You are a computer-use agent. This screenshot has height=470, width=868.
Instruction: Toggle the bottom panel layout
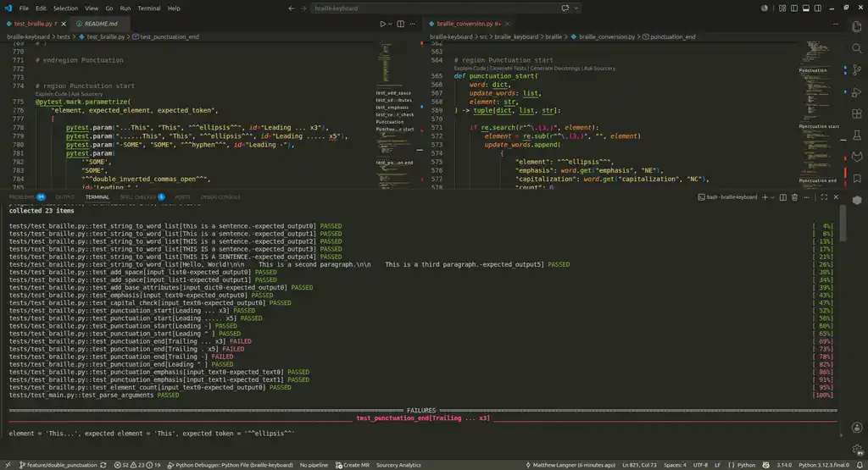pos(806,8)
